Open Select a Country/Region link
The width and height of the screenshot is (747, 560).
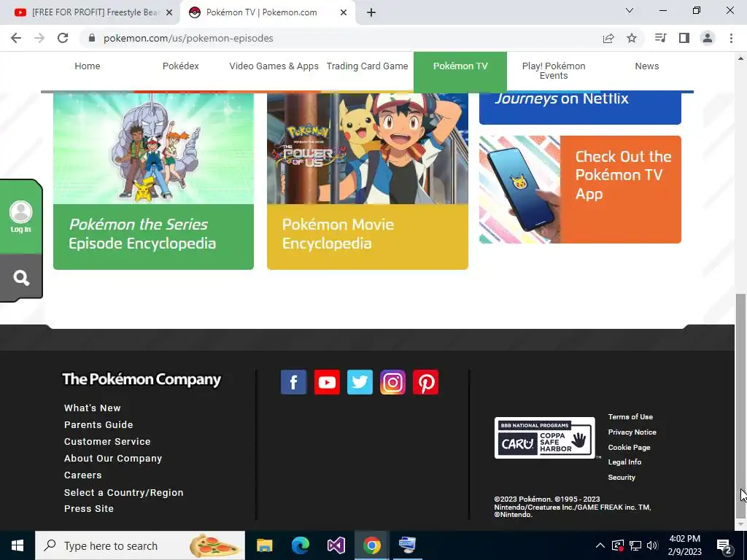coord(124,492)
